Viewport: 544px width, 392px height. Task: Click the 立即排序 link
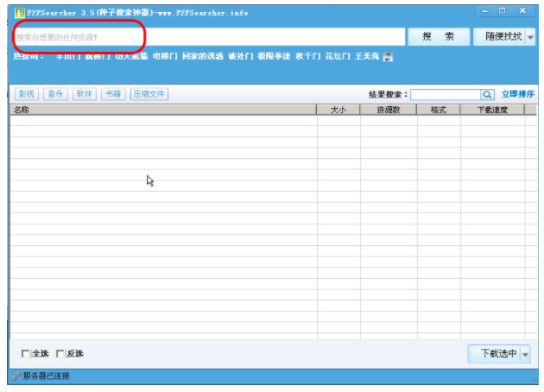click(x=518, y=94)
